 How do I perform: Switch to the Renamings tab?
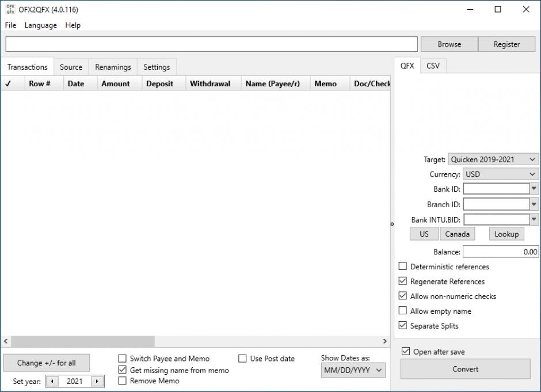113,67
